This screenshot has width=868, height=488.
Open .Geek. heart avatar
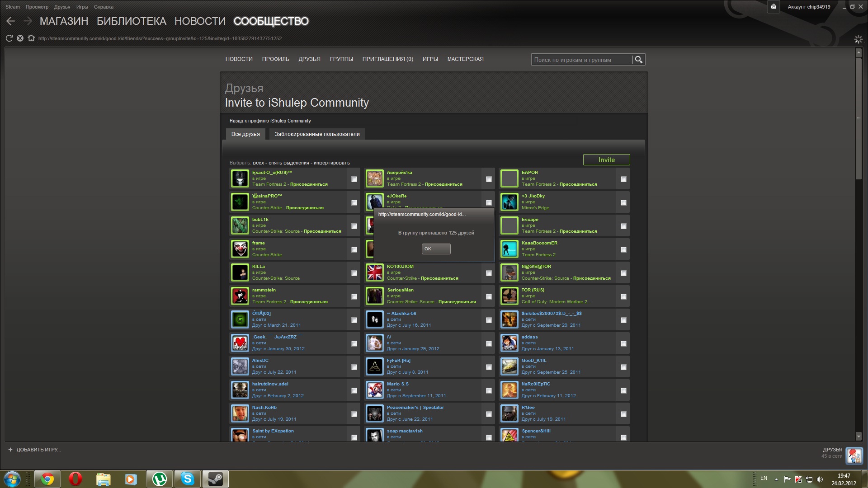240,343
